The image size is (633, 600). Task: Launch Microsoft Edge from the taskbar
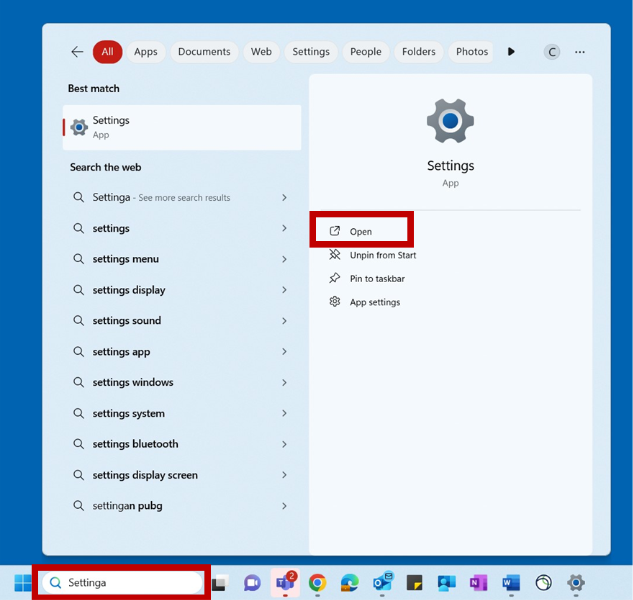[x=350, y=583]
